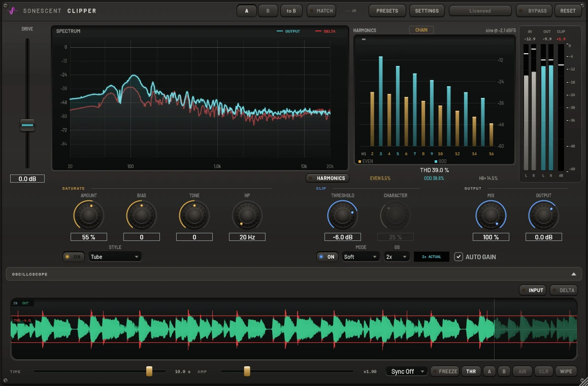The height and width of the screenshot is (386, 588).
Task: Click the ODD 38.6% readout
Action: 434,179
